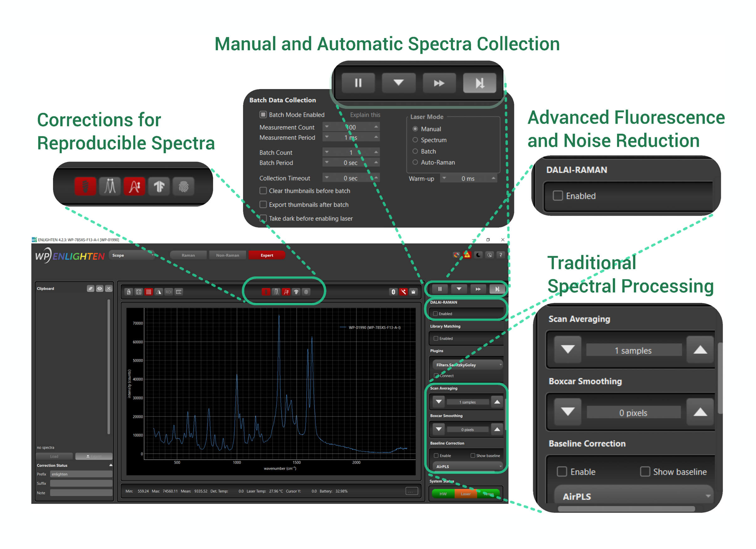This screenshot has height=549, width=756.
Task: Click the up-arrows icon in the main window toolbar
Action: (296, 293)
